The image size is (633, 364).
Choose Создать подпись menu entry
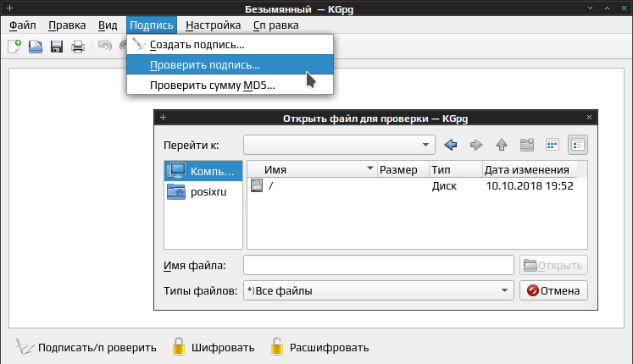(x=230, y=45)
